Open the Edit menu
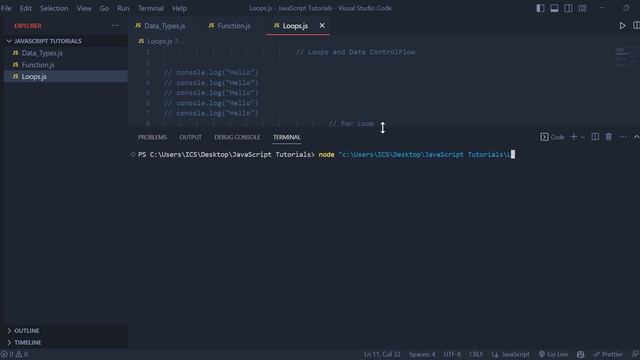This screenshot has height=360, width=640. (x=25, y=8)
